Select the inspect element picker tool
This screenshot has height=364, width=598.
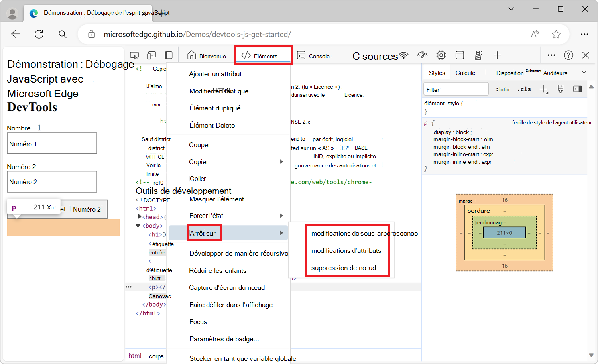134,55
